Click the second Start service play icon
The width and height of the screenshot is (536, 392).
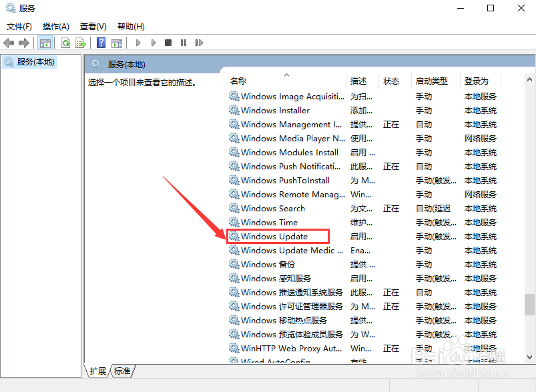coord(154,43)
